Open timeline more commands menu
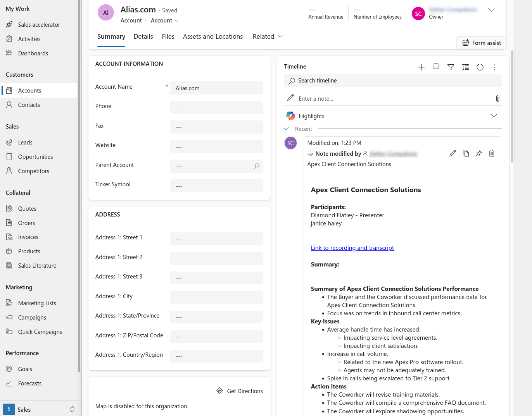The image size is (532, 416). [x=495, y=67]
